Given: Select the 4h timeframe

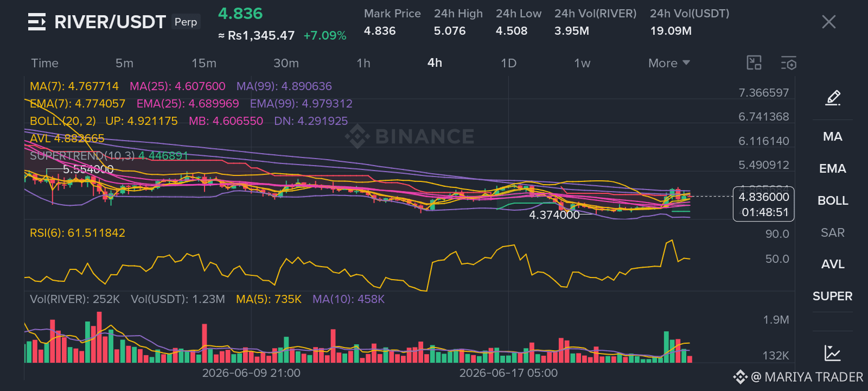Looking at the screenshot, I should coord(435,62).
